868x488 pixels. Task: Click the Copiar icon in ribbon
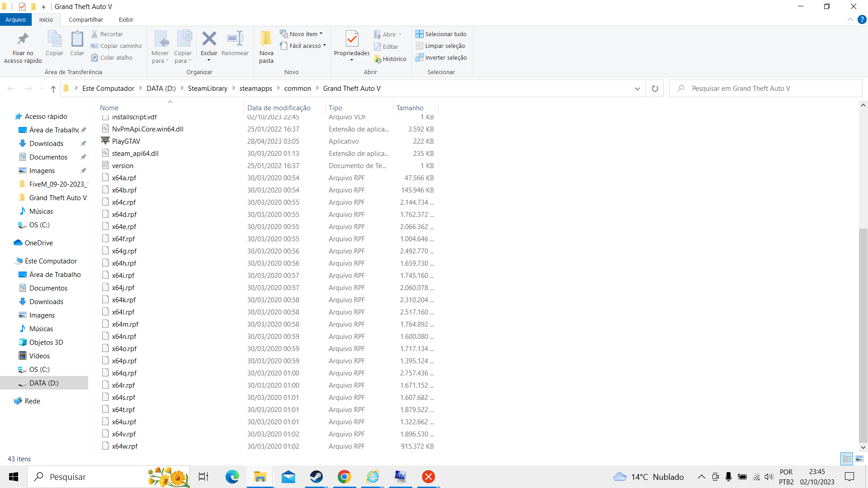click(54, 39)
